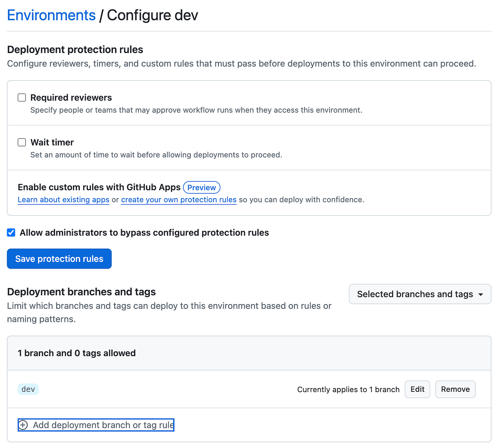Image resolution: width=499 pixels, height=448 pixels.
Task: Click Save protection rules button
Action: click(59, 259)
